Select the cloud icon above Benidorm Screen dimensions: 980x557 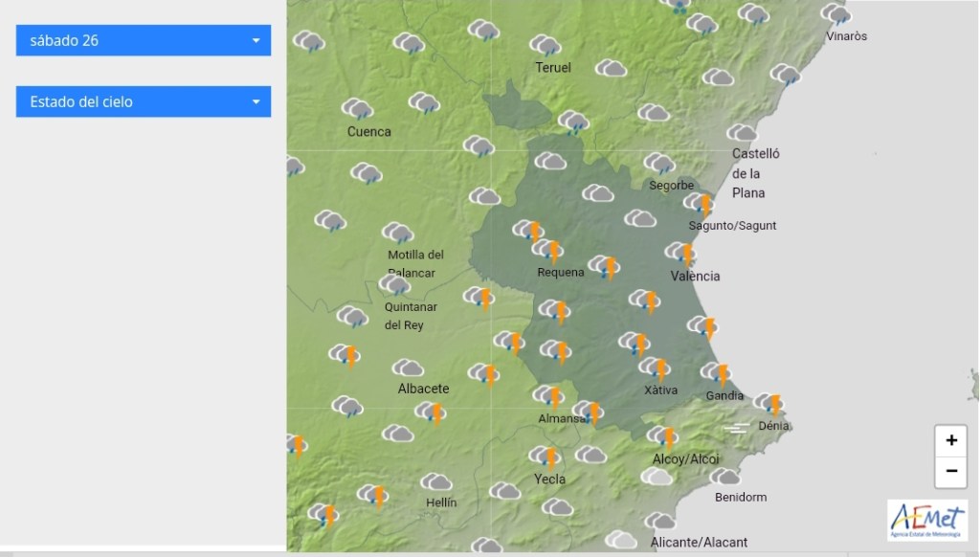[726, 476]
